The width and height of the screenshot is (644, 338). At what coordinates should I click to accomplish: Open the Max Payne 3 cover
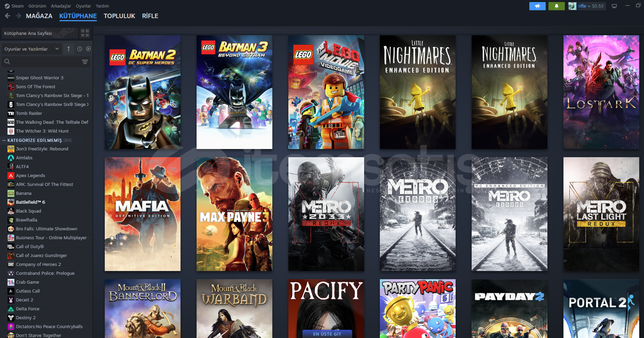[234, 214]
